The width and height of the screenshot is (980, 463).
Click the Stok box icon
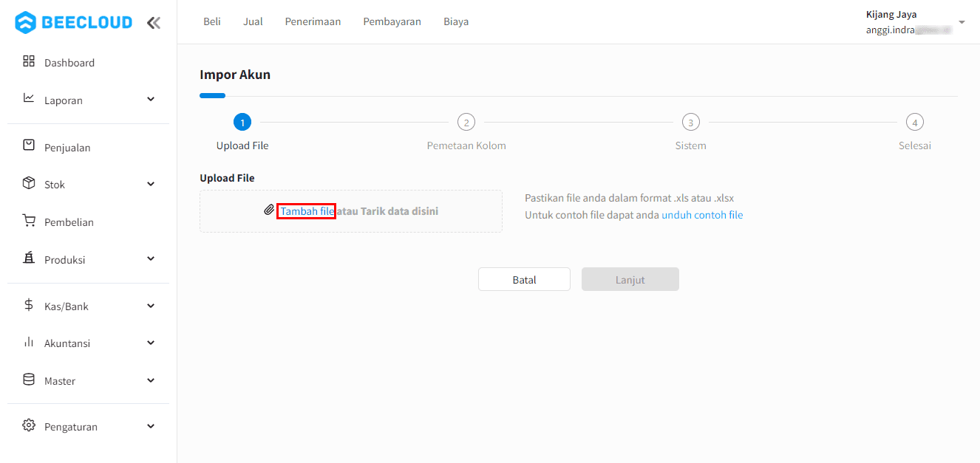click(29, 183)
